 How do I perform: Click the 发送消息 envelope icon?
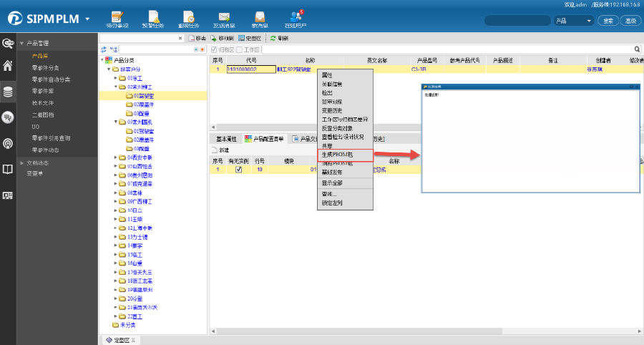coord(224,19)
